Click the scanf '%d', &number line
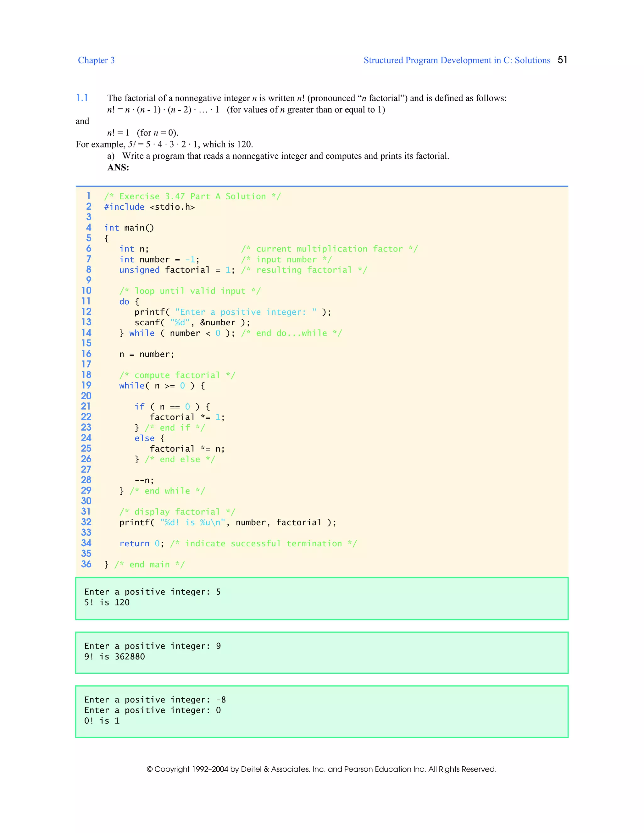Screen dimensions: 644x833 pyautogui.click(x=192, y=323)
